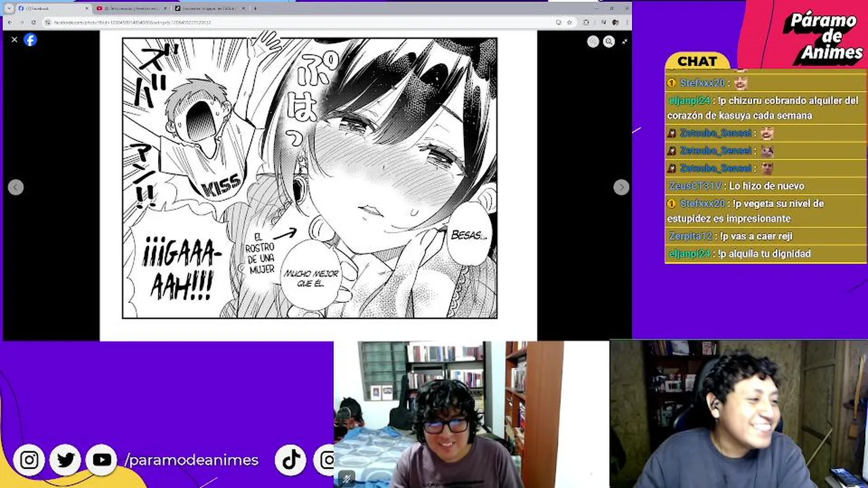Click the round zoom-out button beside the magnifier
Screen dimensions: 868x488
593,41
